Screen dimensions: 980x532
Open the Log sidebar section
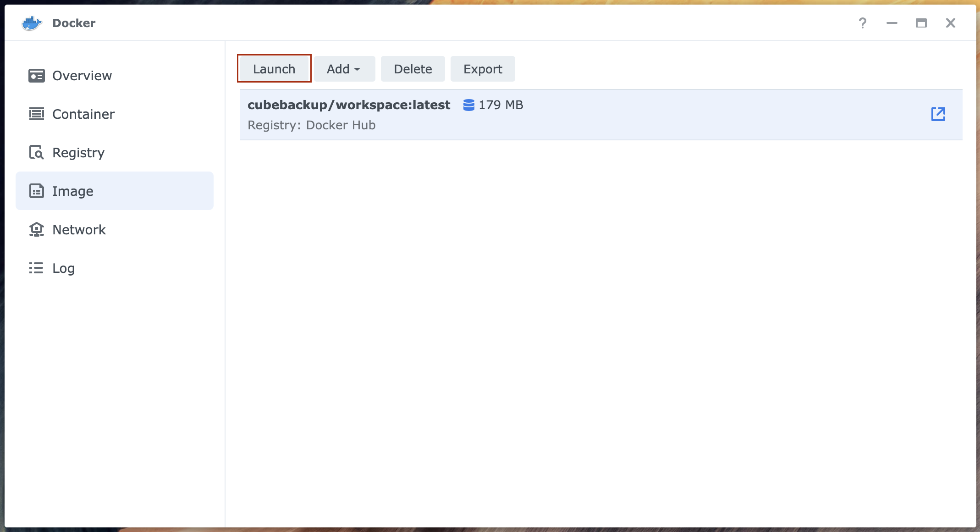(x=64, y=268)
